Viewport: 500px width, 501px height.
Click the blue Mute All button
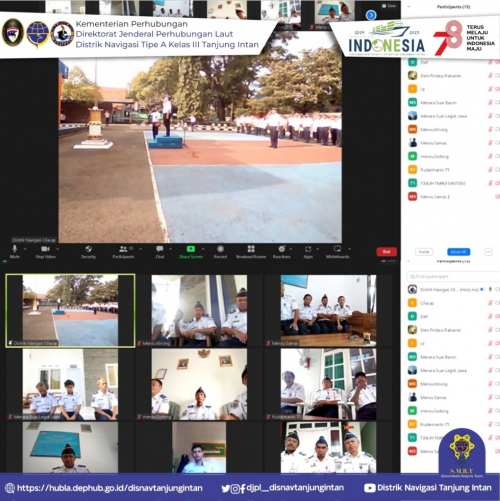click(x=458, y=252)
